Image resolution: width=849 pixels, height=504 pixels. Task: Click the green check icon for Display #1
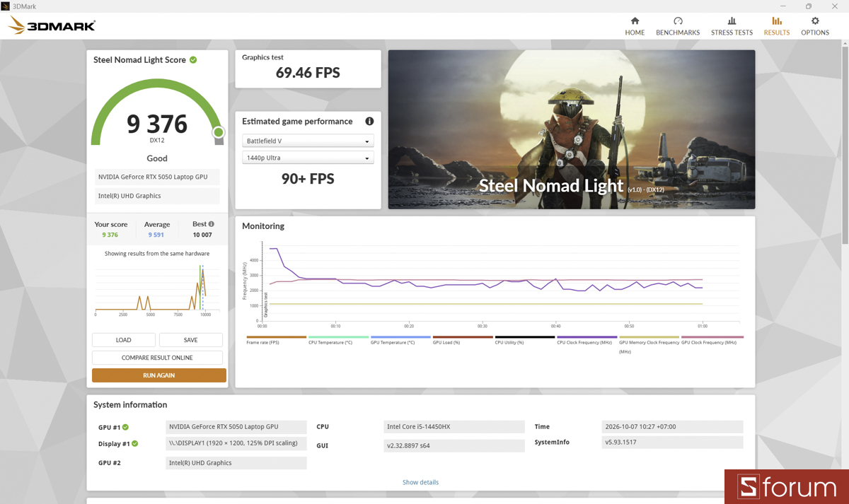pyautogui.click(x=134, y=444)
